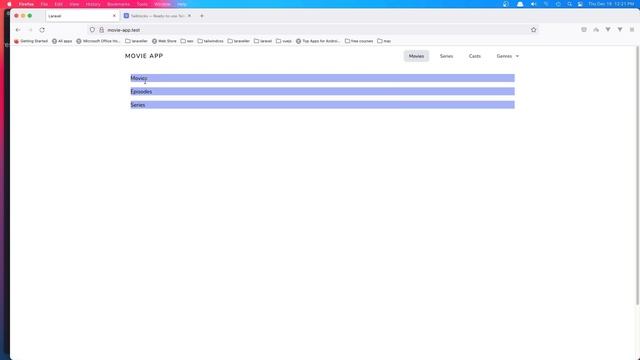Open the Top Apps for Android bookmark

pos(318,41)
